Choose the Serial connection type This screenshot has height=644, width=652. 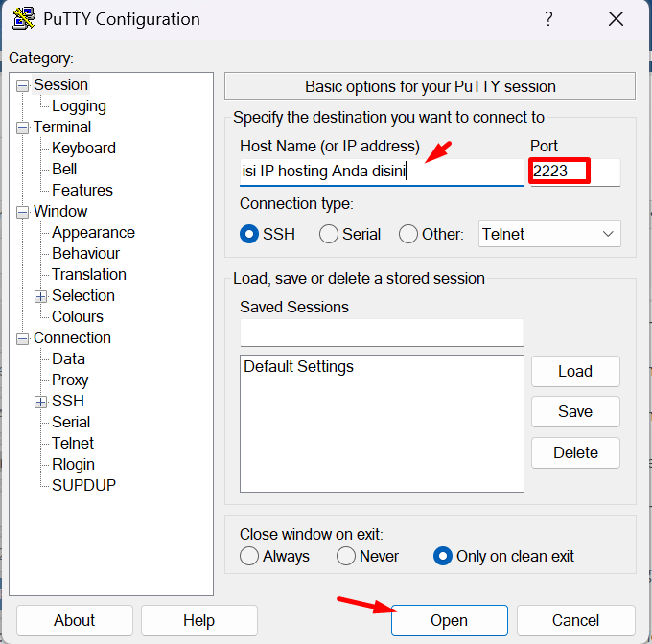[329, 234]
